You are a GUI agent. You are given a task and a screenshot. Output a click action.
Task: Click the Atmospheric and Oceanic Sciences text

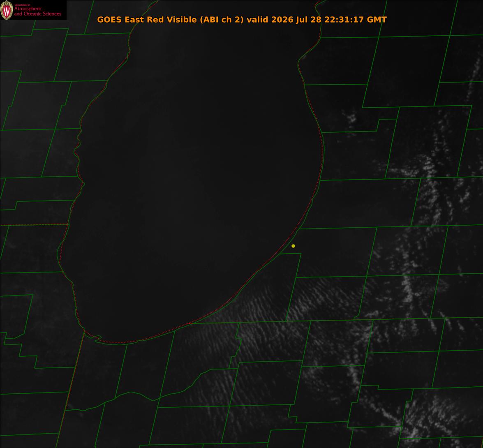37,12
